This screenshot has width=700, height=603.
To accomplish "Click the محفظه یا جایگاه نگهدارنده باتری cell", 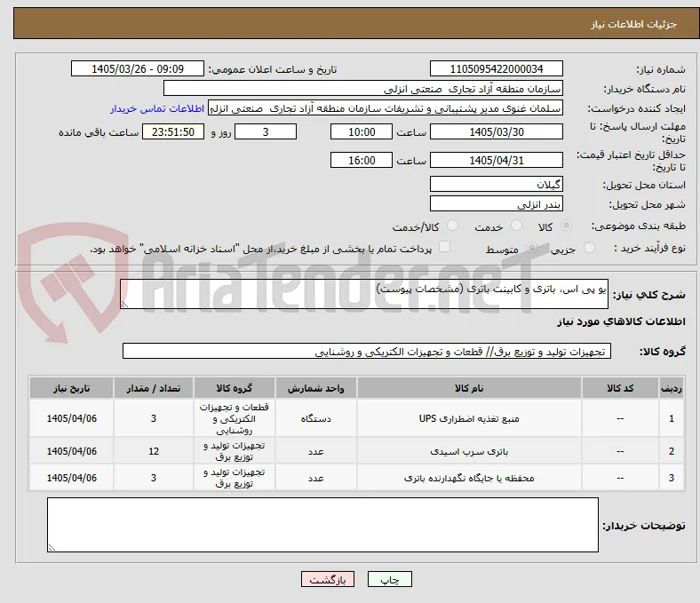I will tap(469, 478).
